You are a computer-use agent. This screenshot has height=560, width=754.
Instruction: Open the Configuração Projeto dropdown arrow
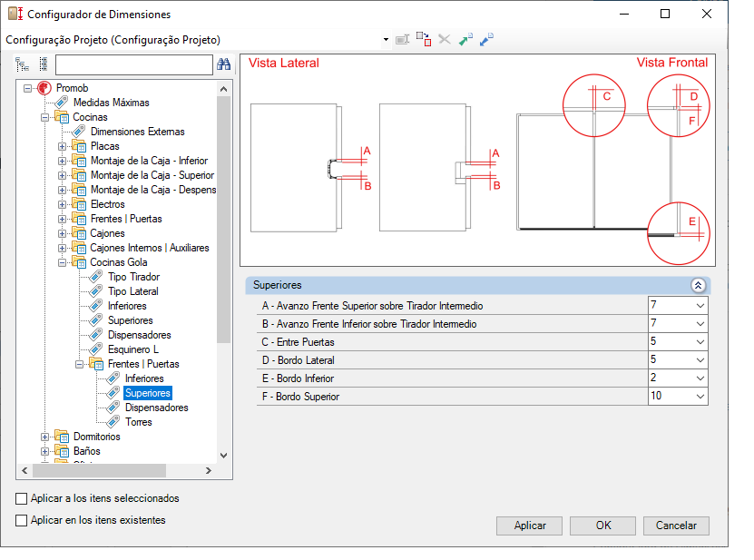point(386,40)
